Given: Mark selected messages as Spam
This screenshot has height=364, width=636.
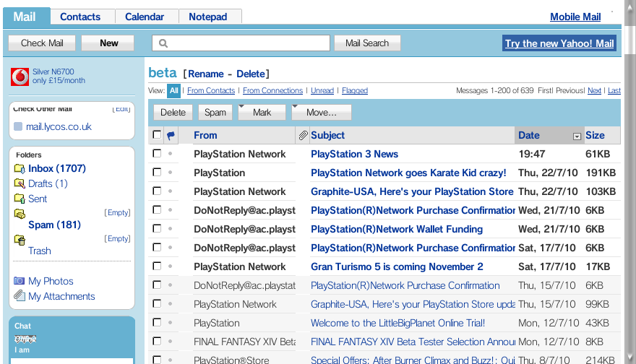Looking at the screenshot, I should [x=215, y=112].
